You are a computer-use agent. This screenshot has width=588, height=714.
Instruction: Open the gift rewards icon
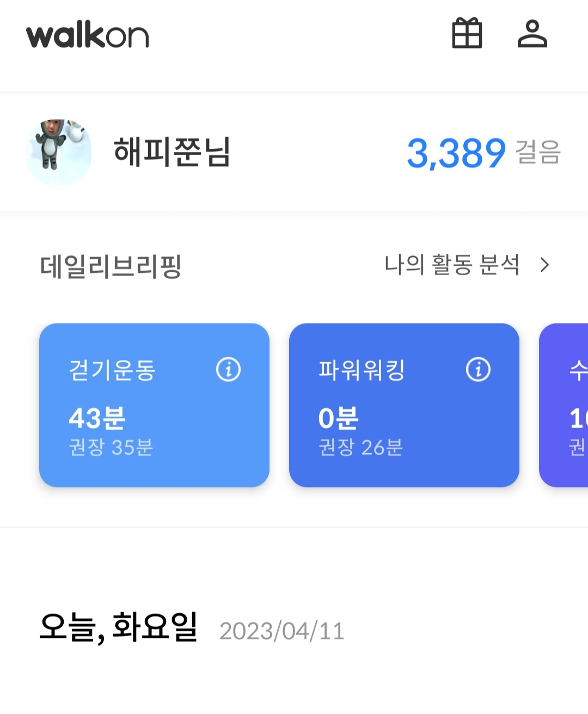point(467,34)
